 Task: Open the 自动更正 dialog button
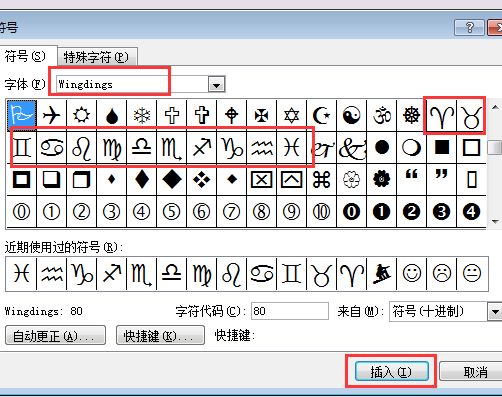[55, 335]
